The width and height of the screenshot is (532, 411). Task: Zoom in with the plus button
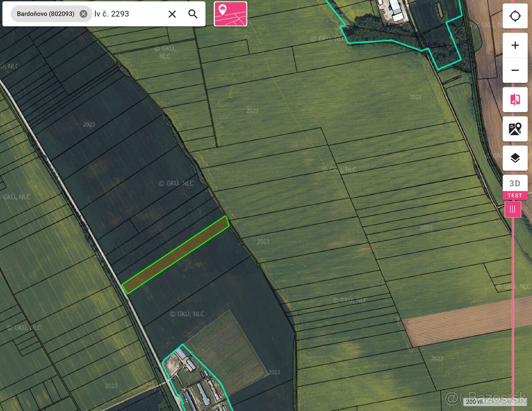click(515, 45)
